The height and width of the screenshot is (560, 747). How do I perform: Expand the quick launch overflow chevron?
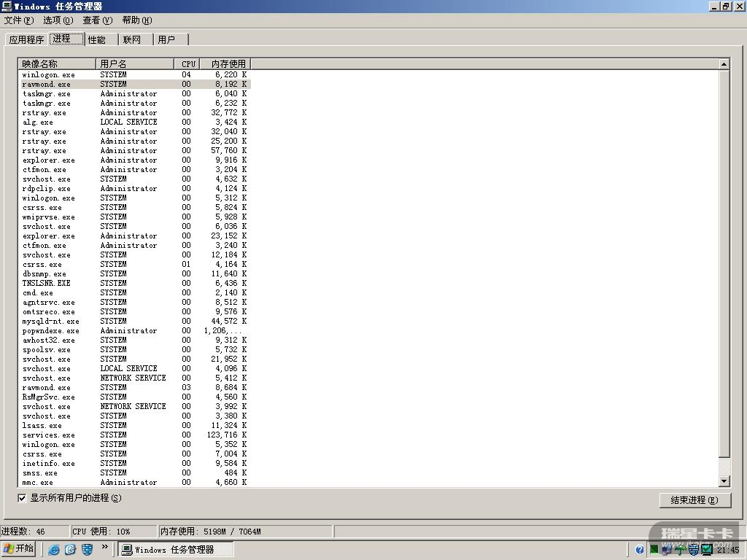tap(105, 547)
